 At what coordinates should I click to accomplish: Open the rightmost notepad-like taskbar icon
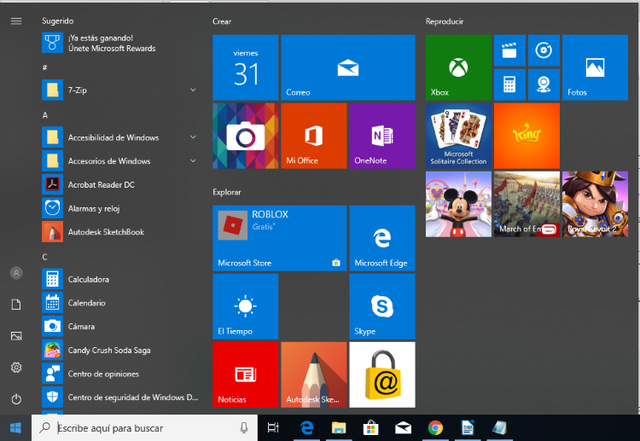[x=500, y=428]
